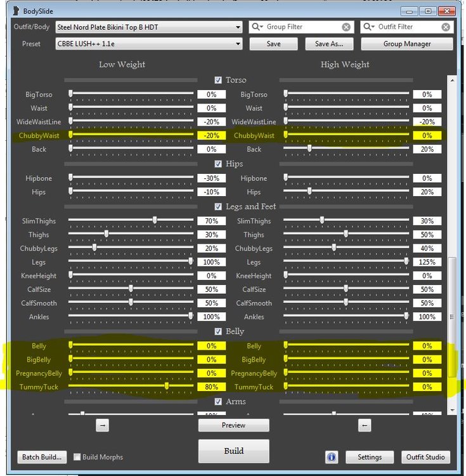This screenshot has width=466, height=476.
Task: Click the low weight Hipbone -30% value box
Action: (x=211, y=178)
